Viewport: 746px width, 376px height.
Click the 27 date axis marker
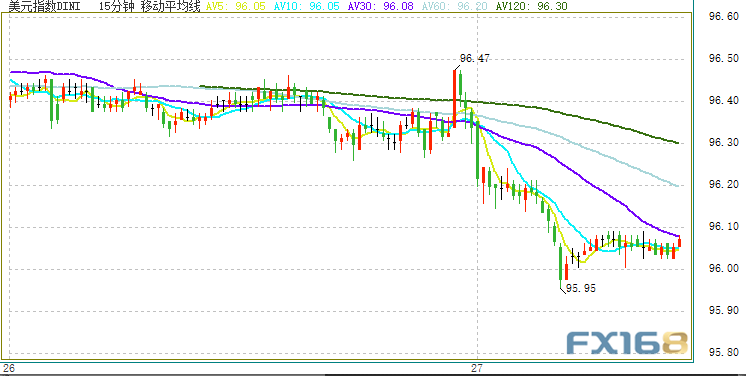477,368
